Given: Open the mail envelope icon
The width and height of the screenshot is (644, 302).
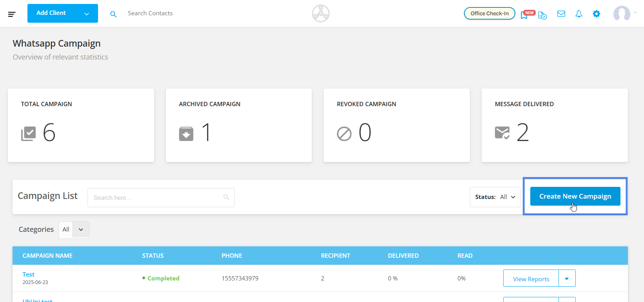Looking at the screenshot, I should click(561, 14).
